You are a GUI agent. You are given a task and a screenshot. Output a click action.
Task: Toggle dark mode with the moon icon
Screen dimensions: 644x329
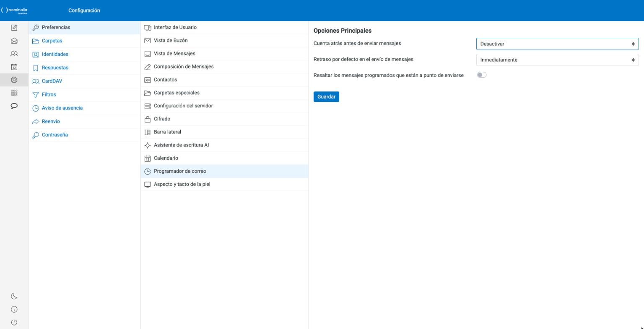click(x=14, y=296)
